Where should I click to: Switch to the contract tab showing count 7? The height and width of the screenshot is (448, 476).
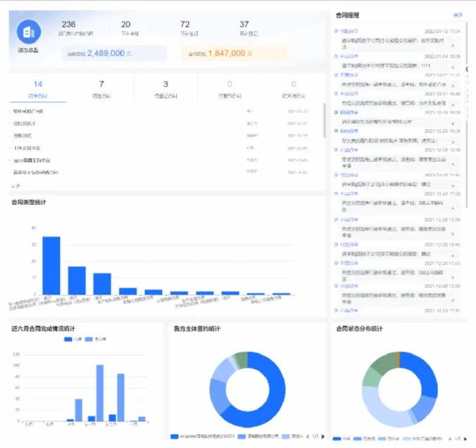coord(102,88)
